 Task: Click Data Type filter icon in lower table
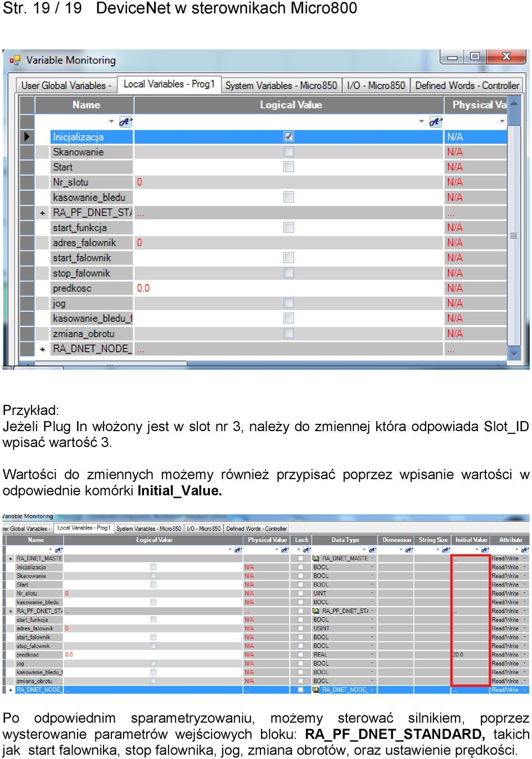coord(372,550)
